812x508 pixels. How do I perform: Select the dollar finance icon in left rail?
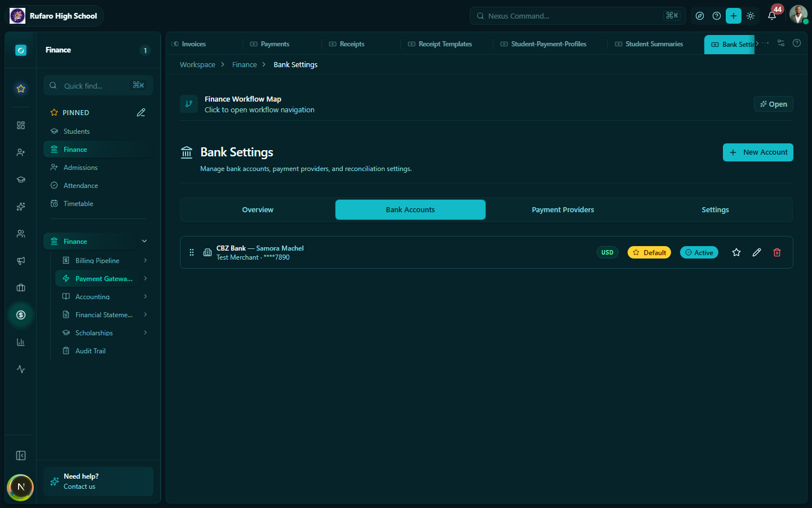point(21,315)
